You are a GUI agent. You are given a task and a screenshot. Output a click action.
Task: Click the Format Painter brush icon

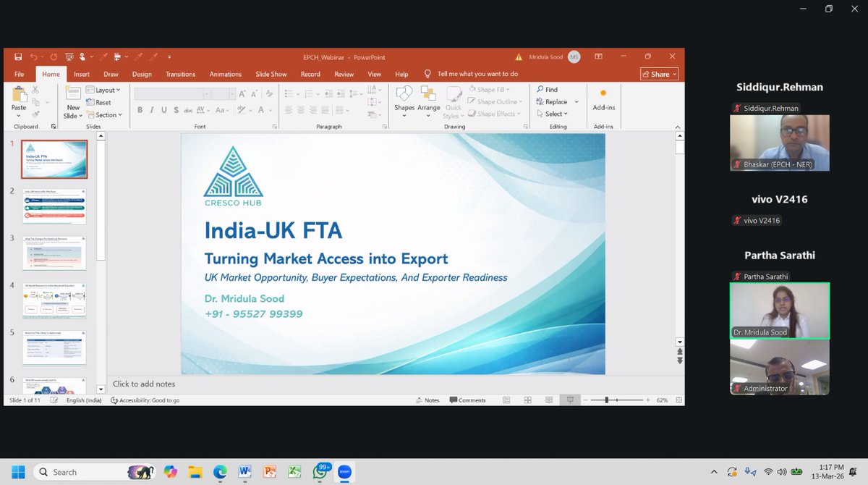[35, 114]
